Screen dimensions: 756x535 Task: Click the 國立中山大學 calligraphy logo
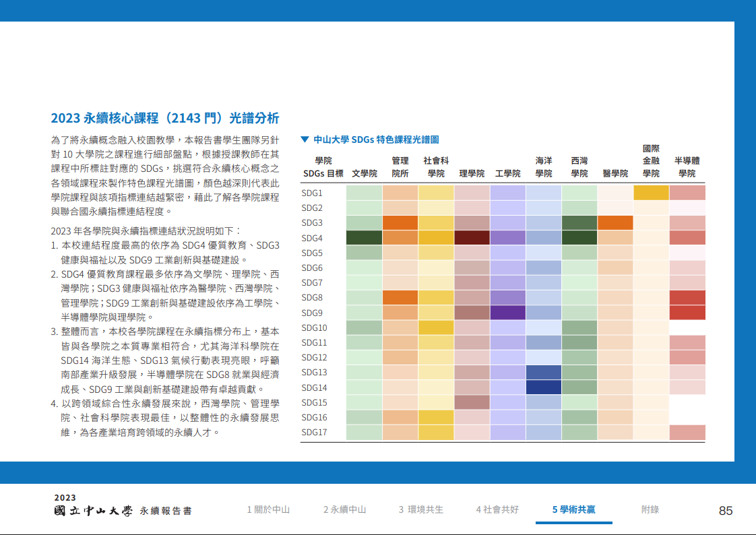94,510
